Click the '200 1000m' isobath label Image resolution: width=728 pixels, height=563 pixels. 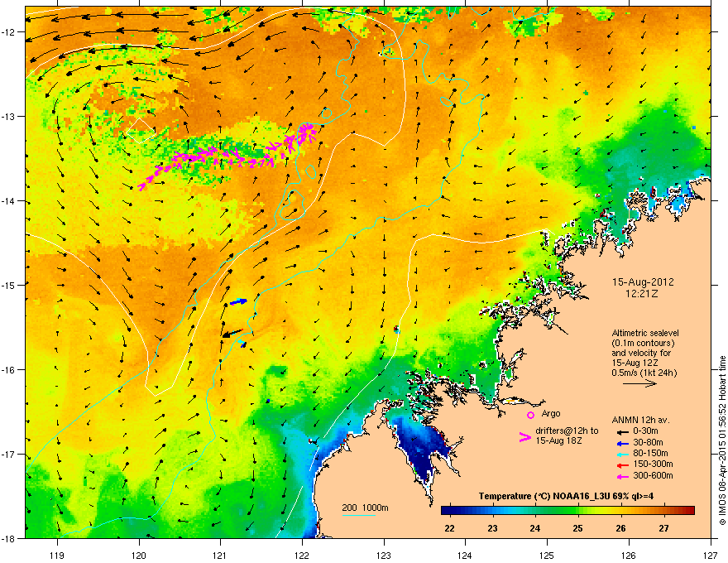pyautogui.click(x=365, y=508)
